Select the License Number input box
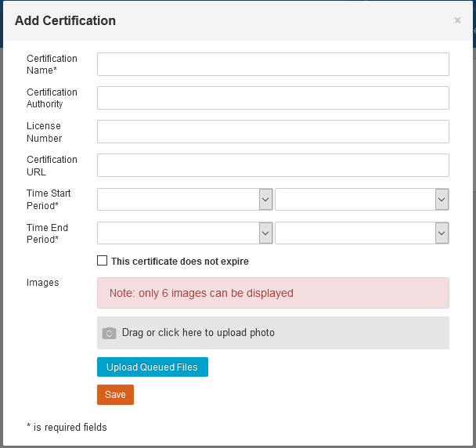This screenshot has height=448, width=476. (272, 132)
